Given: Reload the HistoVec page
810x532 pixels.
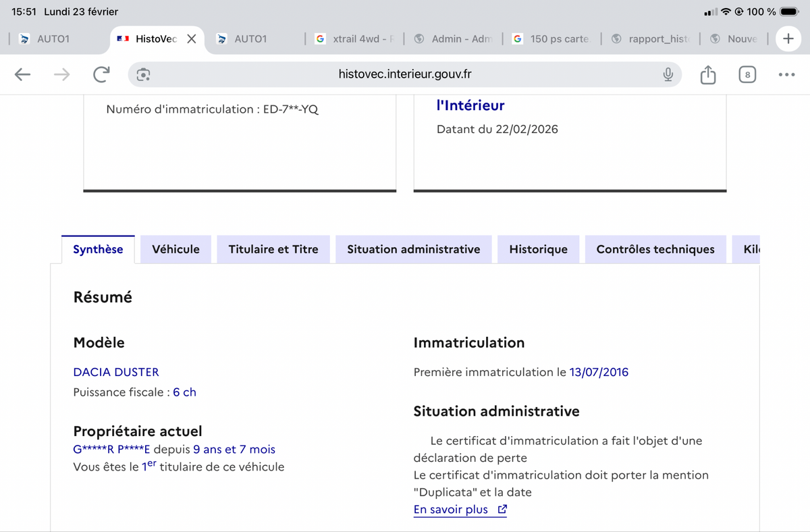Looking at the screenshot, I should point(101,75).
